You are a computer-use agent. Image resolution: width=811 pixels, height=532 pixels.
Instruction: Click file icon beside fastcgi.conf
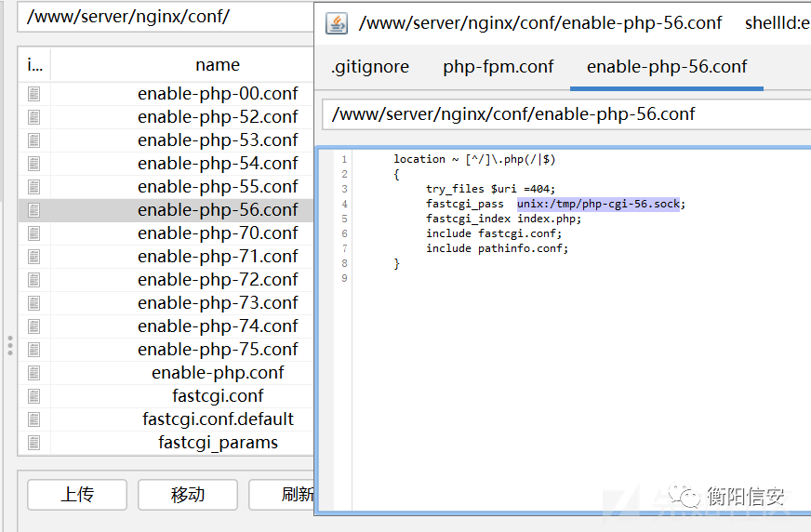coord(33,396)
